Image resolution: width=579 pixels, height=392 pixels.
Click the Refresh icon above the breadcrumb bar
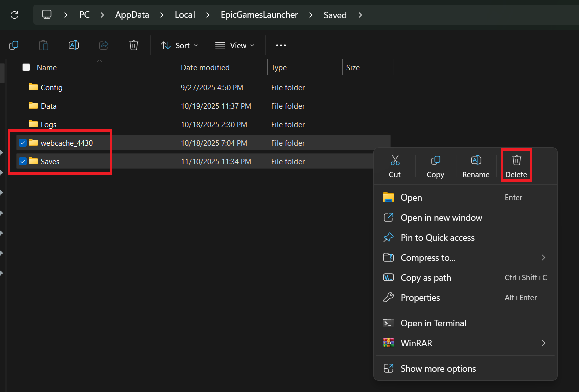[x=14, y=15]
